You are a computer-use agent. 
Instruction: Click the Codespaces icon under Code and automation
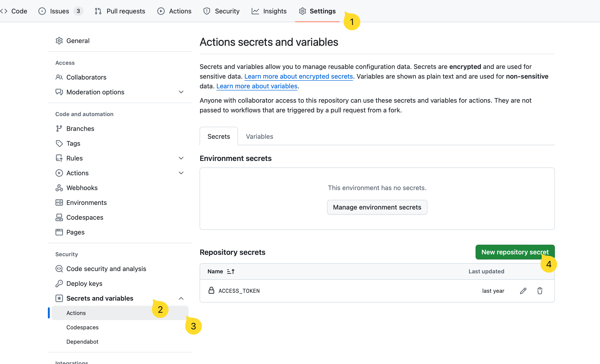59,217
